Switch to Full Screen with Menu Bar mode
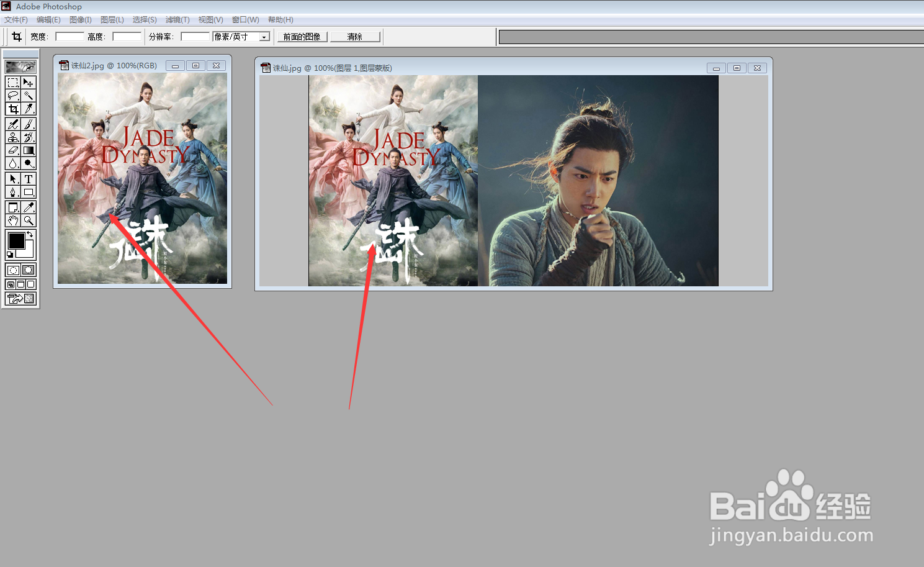 [x=20, y=284]
